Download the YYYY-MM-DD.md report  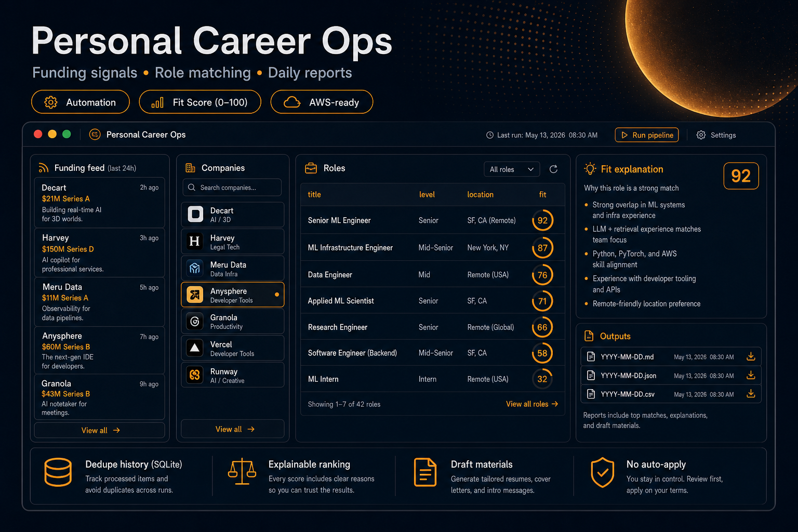[751, 356]
